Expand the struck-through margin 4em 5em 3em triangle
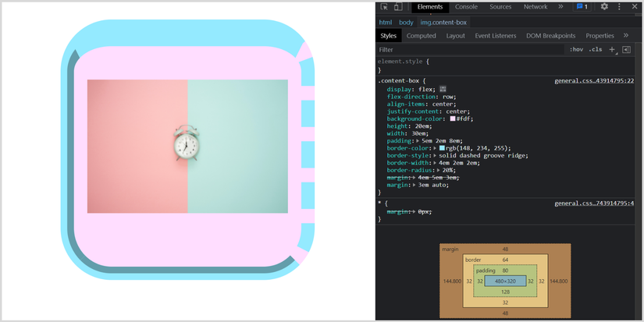This screenshot has width=644, height=322. tap(415, 178)
